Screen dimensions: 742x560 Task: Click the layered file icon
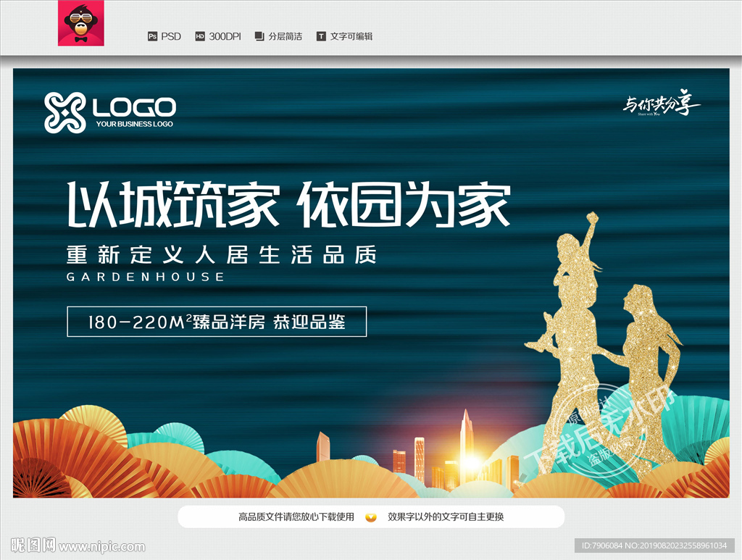[x=259, y=36]
